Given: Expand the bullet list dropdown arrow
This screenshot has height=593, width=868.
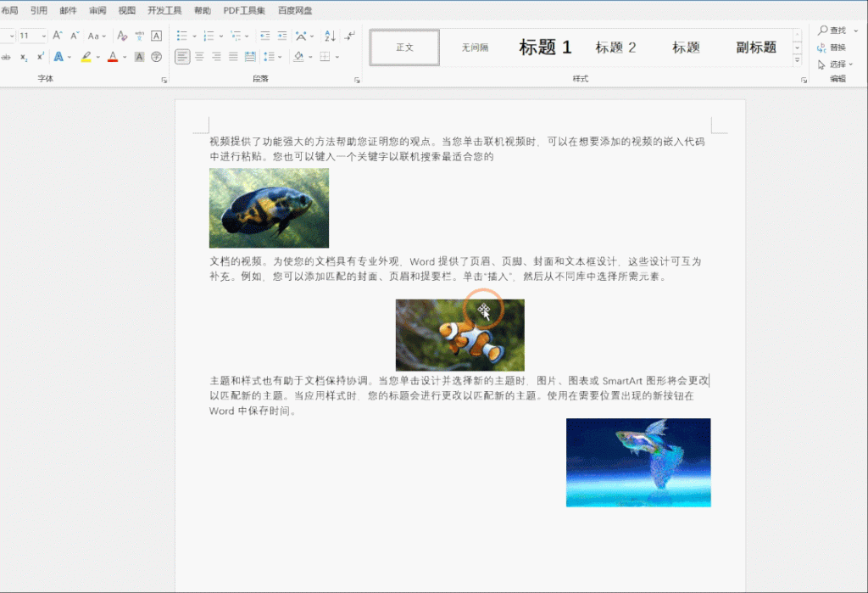Looking at the screenshot, I should 194,36.
